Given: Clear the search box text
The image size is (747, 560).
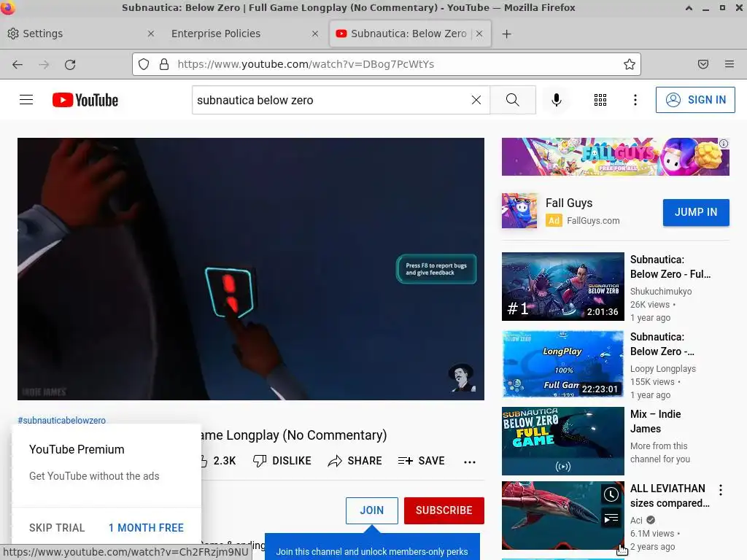Looking at the screenshot, I should 476,100.
